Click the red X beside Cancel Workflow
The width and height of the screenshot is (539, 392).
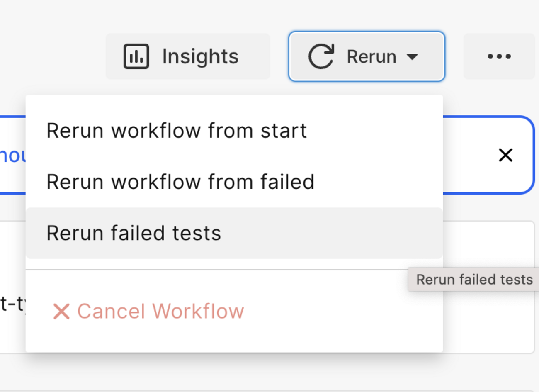click(x=61, y=311)
